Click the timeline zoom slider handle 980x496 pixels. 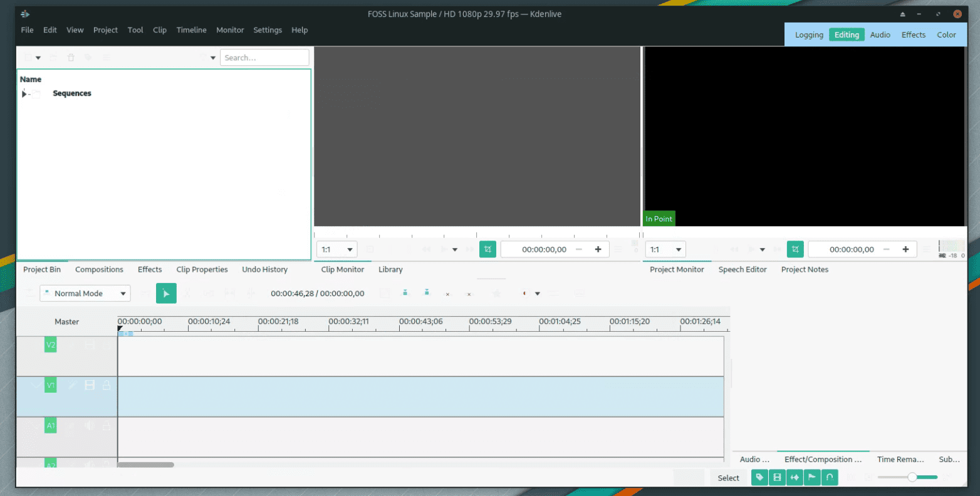tap(912, 477)
